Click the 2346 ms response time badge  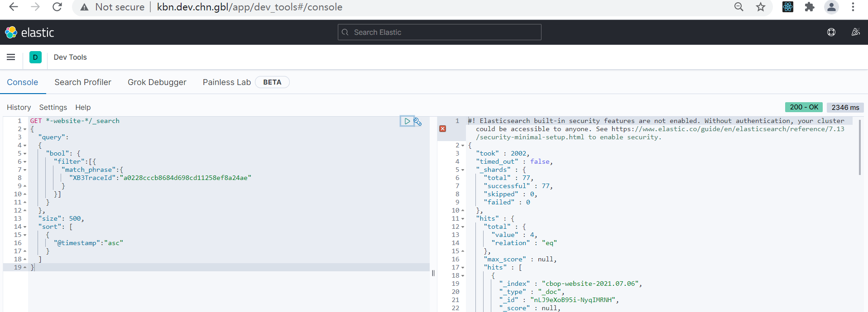(845, 108)
